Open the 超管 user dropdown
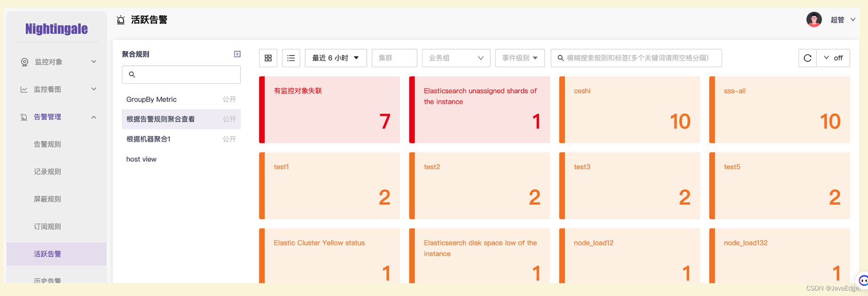Screen dimensions: 868x296 (843, 20)
